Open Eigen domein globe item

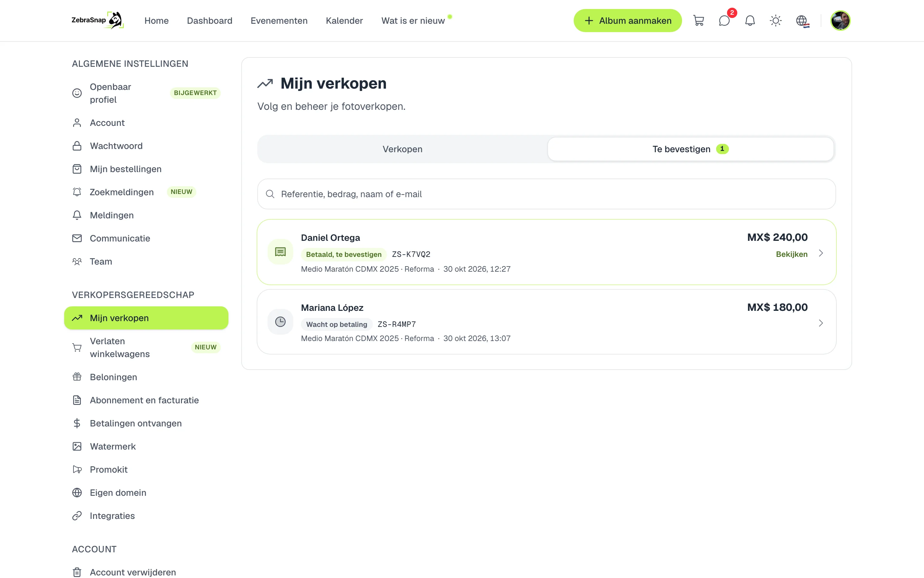coord(146,493)
